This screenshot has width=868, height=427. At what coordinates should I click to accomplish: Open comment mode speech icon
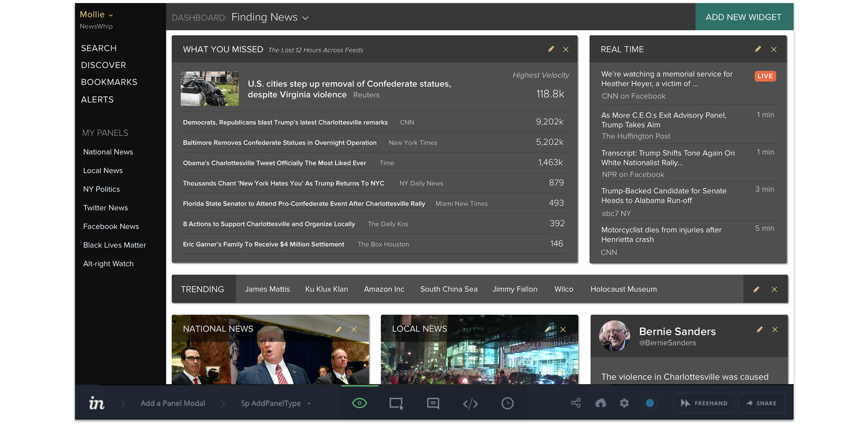coord(433,403)
